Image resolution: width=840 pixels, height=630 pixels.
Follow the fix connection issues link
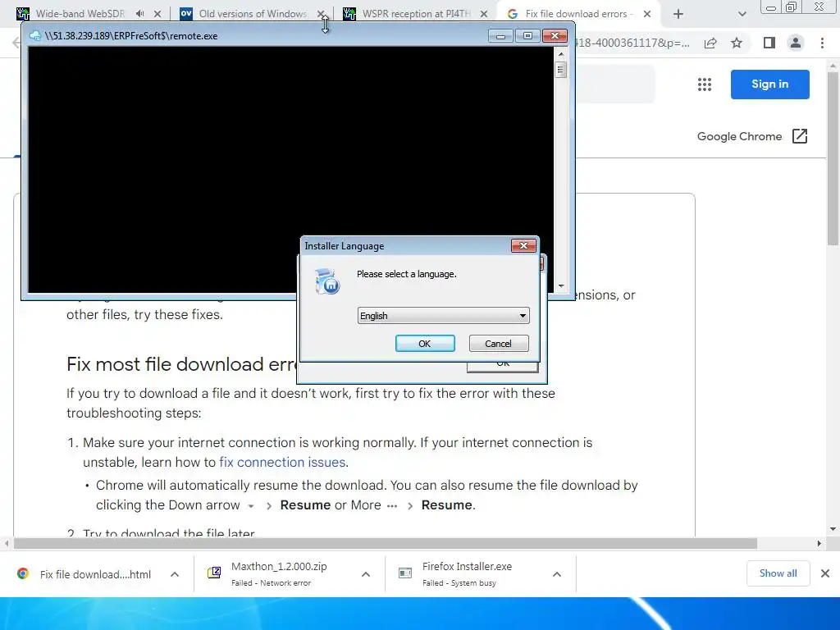(x=282, y=463)
